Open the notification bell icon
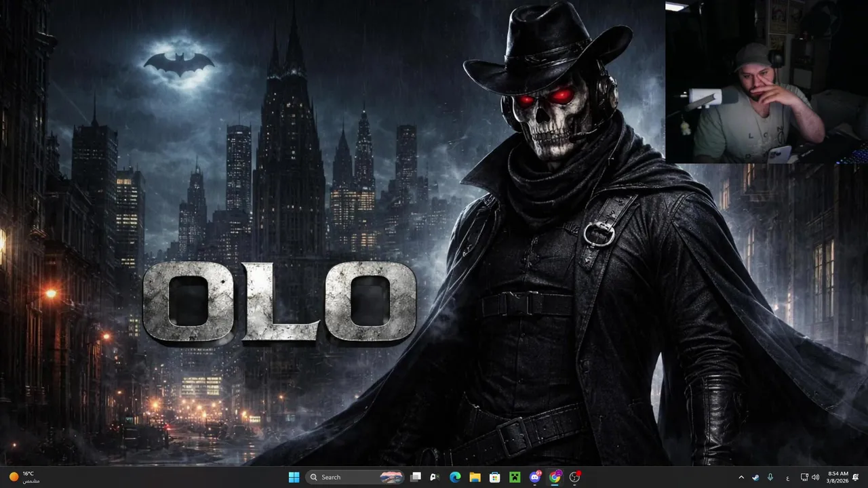Screen dimensions: 868x488 pos(856,477)
